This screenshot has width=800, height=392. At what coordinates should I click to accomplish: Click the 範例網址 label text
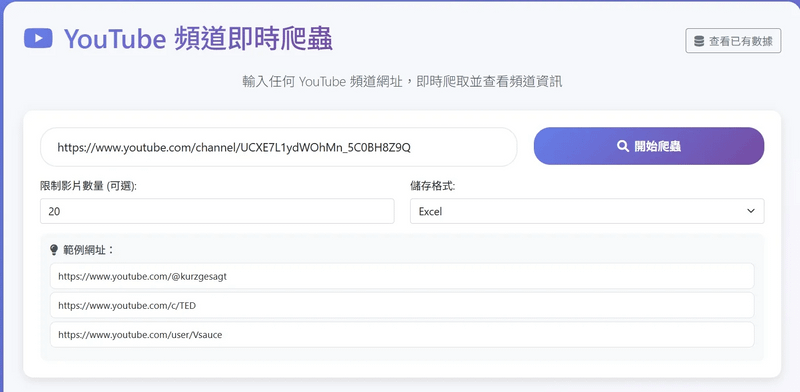(x=88, y=250)
